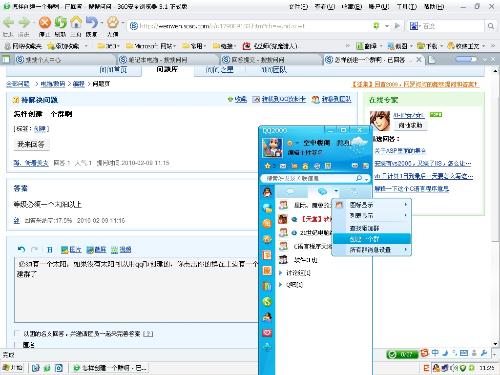Click the bold B icon in editor toolbar
500x375 pixels.
coord(50,249)
